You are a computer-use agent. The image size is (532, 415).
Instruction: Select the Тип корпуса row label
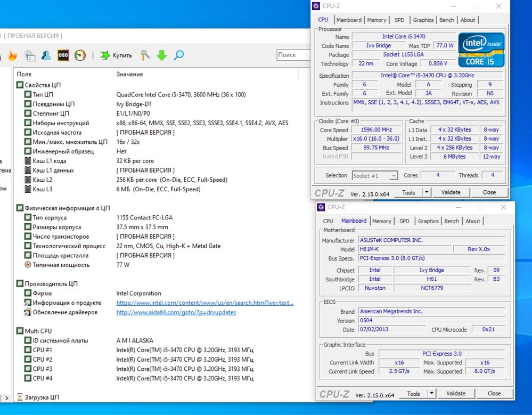coord(50,217)
